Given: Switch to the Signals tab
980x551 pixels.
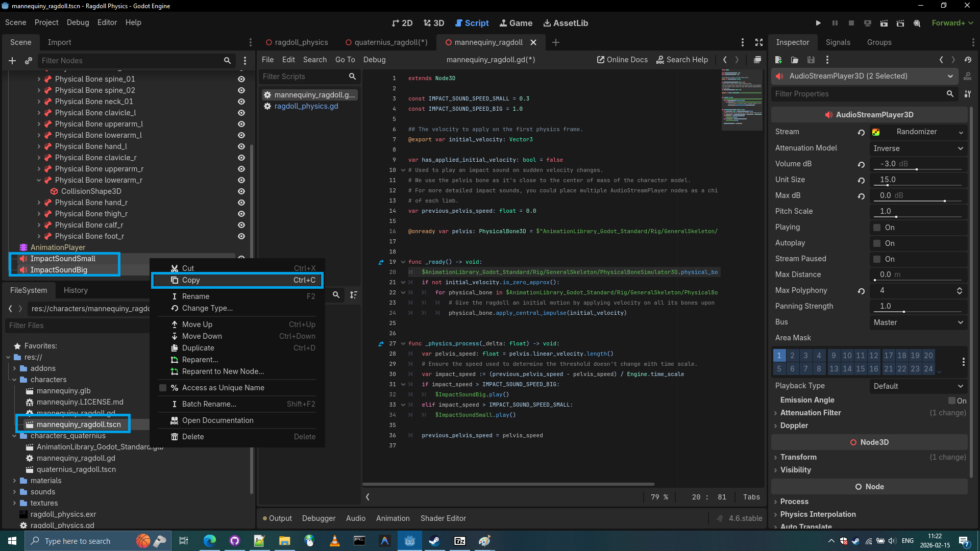Looking at the screenshot, I should point(838,42).
